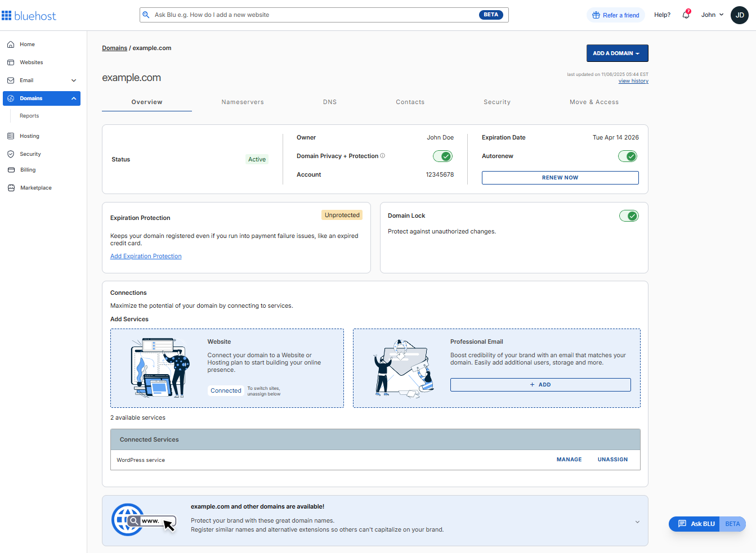Turn off Autorenew for example.com
This screenshot has height=553, width=756.
click(x=628, y=156)
